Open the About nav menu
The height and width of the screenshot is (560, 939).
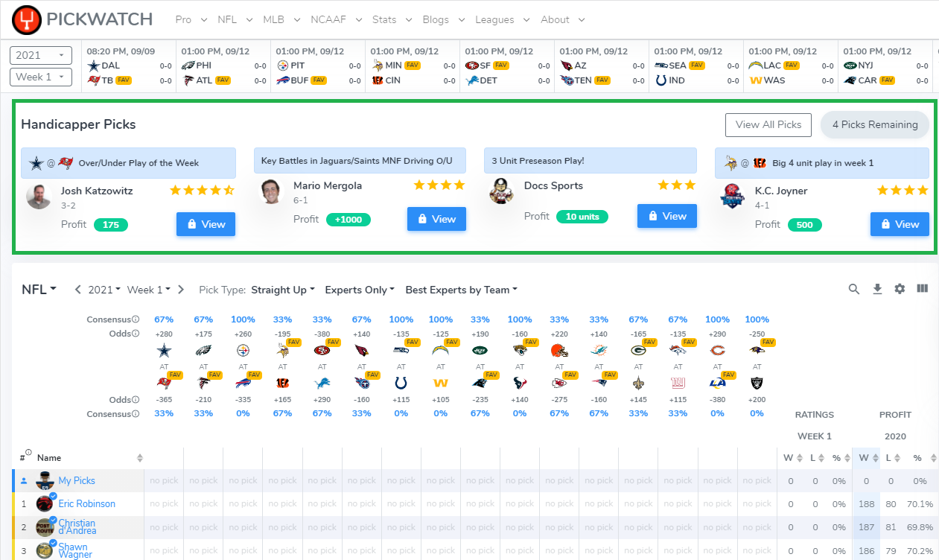coord(561,19)
